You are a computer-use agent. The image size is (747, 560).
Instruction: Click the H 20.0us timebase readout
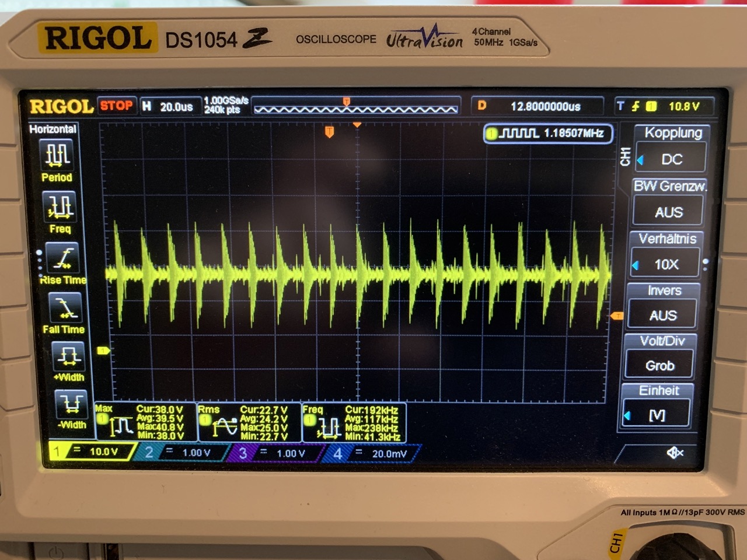pyautogui.click(x=169, y=107)
